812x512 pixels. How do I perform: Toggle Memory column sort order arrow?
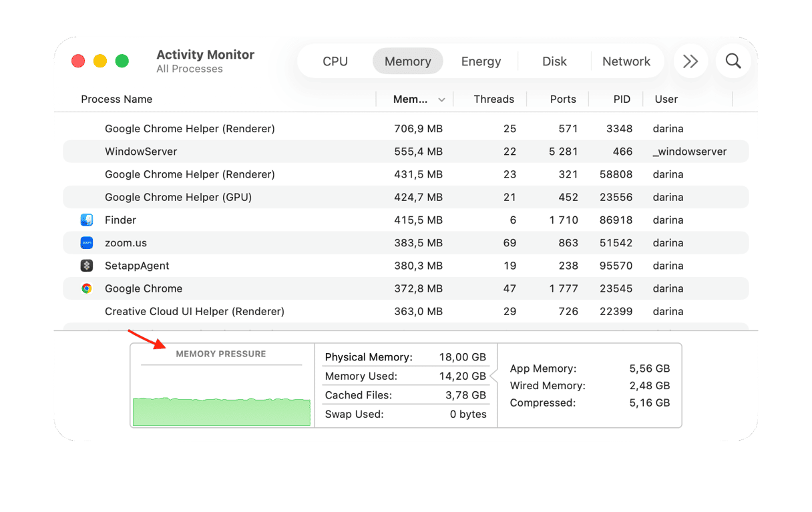[441, 99]
